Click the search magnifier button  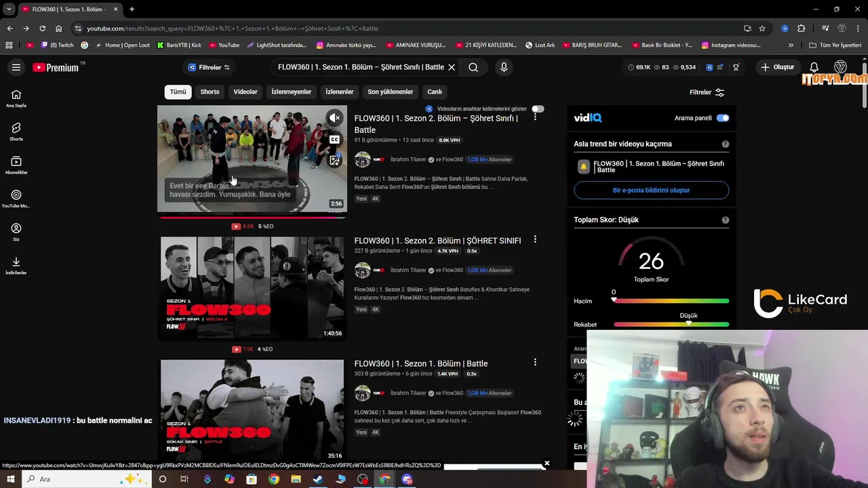[473, 67]
